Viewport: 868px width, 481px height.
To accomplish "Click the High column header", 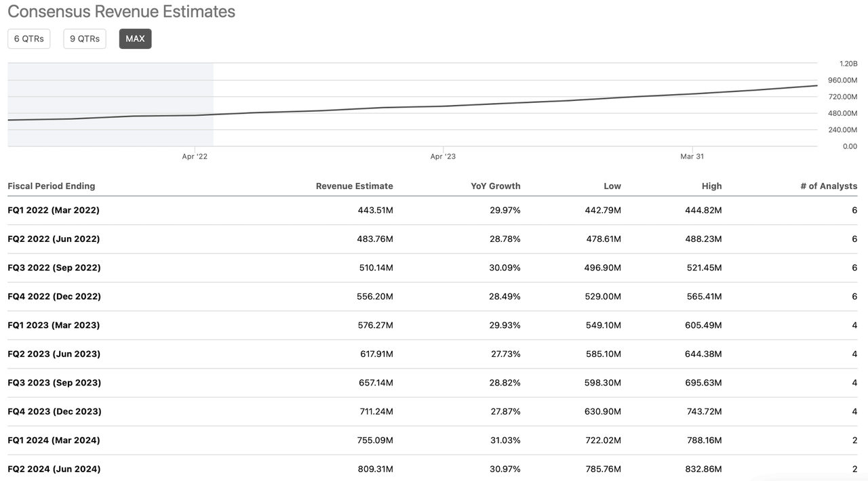I will [x=711, y=186].
